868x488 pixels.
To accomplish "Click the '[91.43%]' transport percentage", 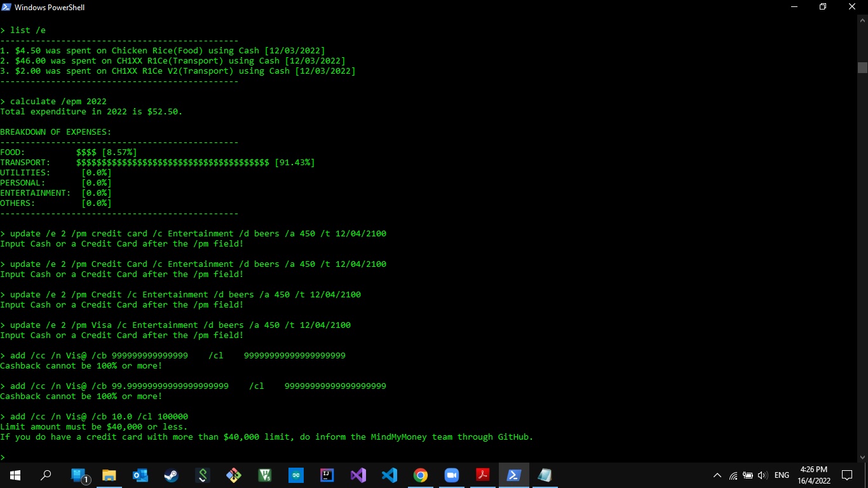I will pyautogui.click(x=295, y=162).
